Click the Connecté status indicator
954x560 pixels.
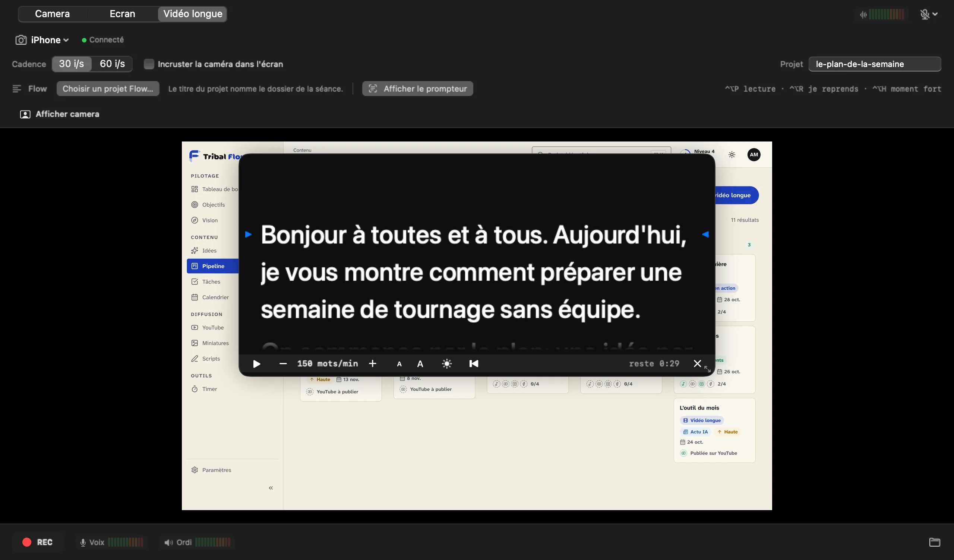103,40
